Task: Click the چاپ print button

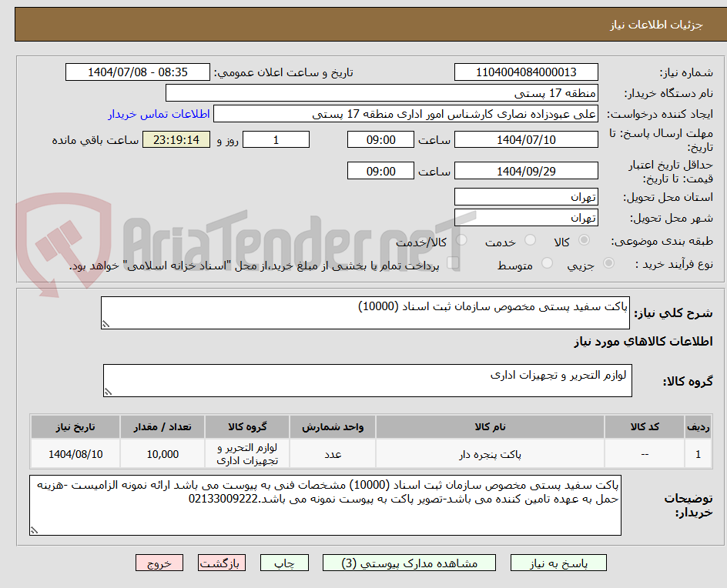Action: [x=284, y=563]
